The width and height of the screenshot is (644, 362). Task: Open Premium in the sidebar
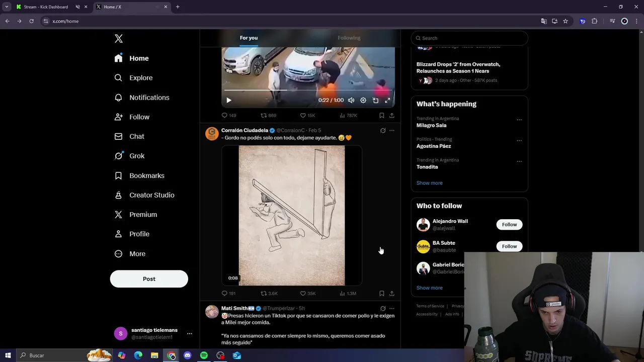click(x=136, y=215)
